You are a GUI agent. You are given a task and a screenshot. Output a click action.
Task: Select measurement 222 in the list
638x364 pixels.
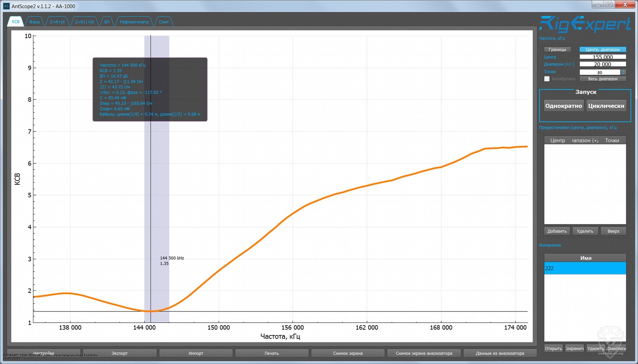(585, 268)
